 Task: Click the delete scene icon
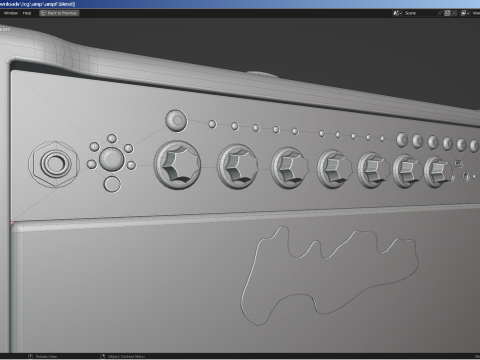[455, 13]
